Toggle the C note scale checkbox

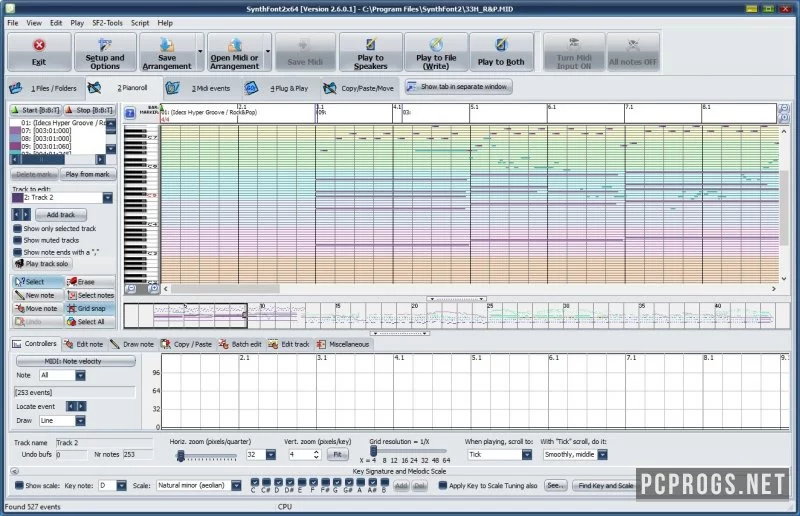click(254, 482)
